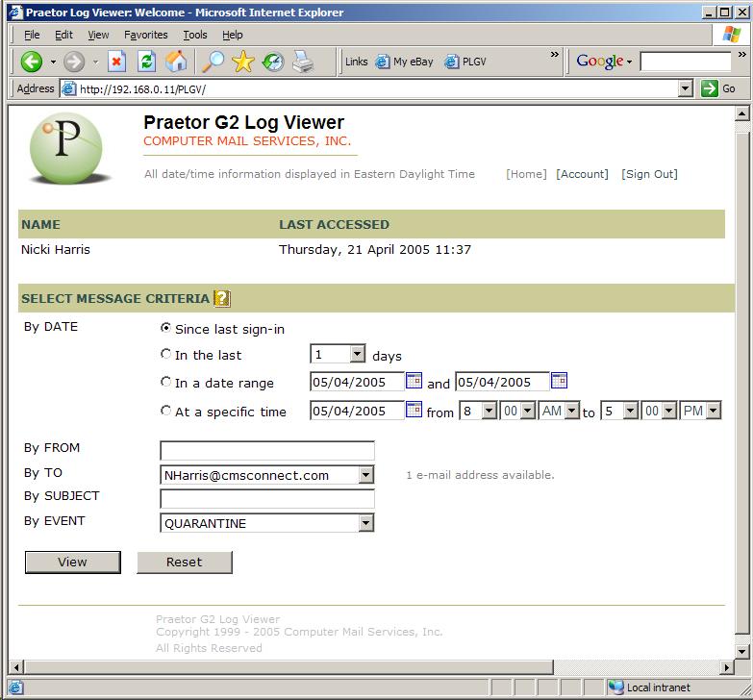Click vertical scrollbar down arrow
This screenshot has width=753, height=700.
tap(742, 652)
